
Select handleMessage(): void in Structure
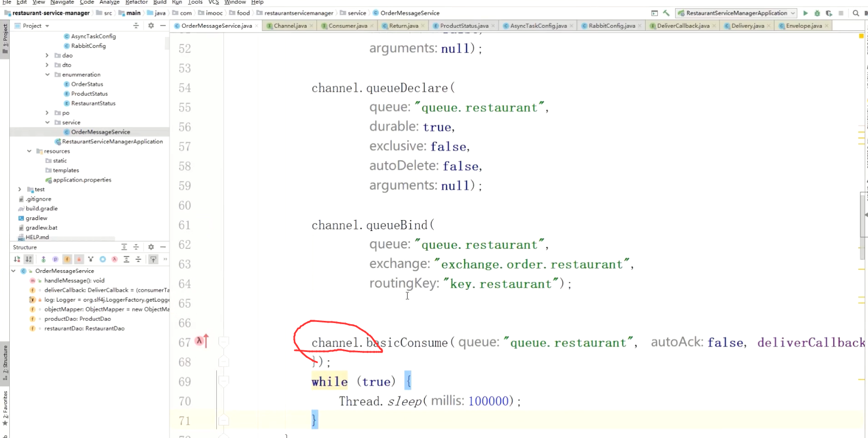click(x=74, y=281)
